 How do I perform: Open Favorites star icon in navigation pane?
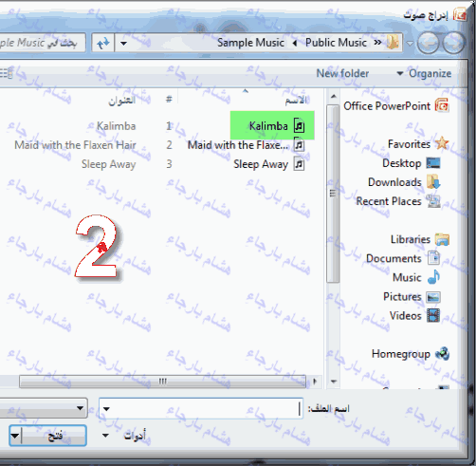(442, 143)
